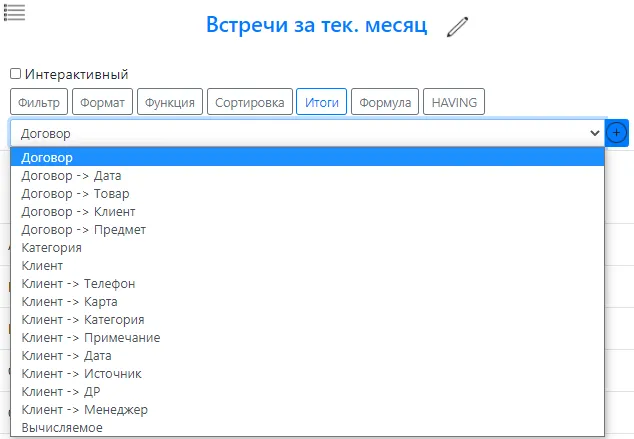Select Клиент -> Примечание option
This screenshot has width=634, height=439.
[307, 337]
